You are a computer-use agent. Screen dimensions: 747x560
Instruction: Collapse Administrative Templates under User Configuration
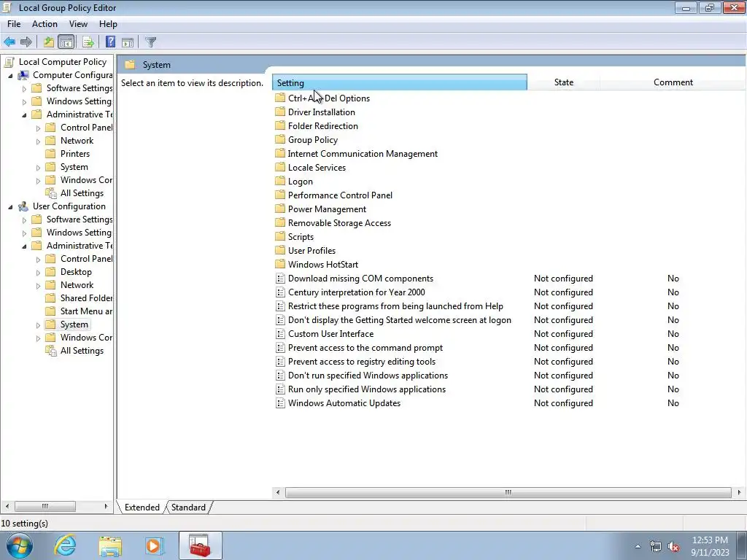coord(24,246)
